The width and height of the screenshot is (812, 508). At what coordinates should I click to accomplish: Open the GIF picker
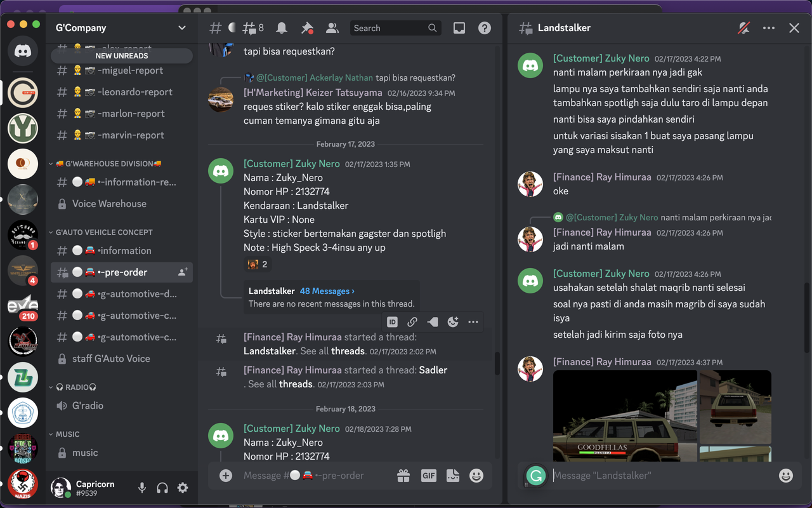pyautogui.click(x=429, y=476)
